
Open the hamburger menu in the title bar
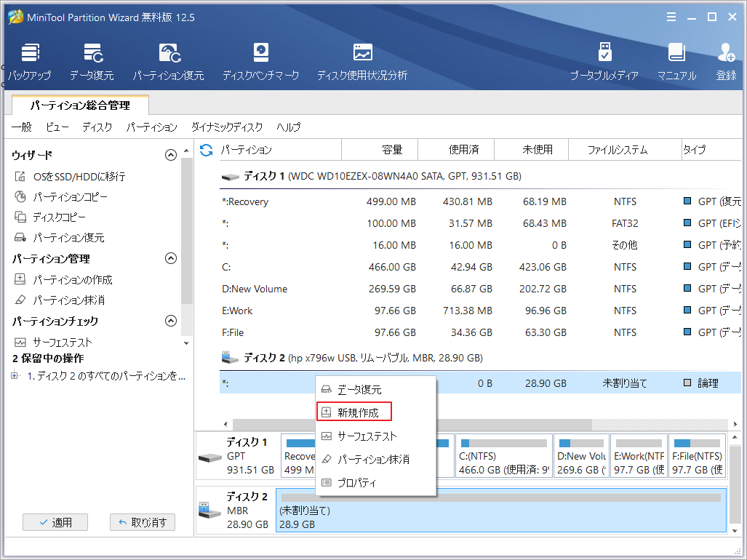(x=671, y=16)
